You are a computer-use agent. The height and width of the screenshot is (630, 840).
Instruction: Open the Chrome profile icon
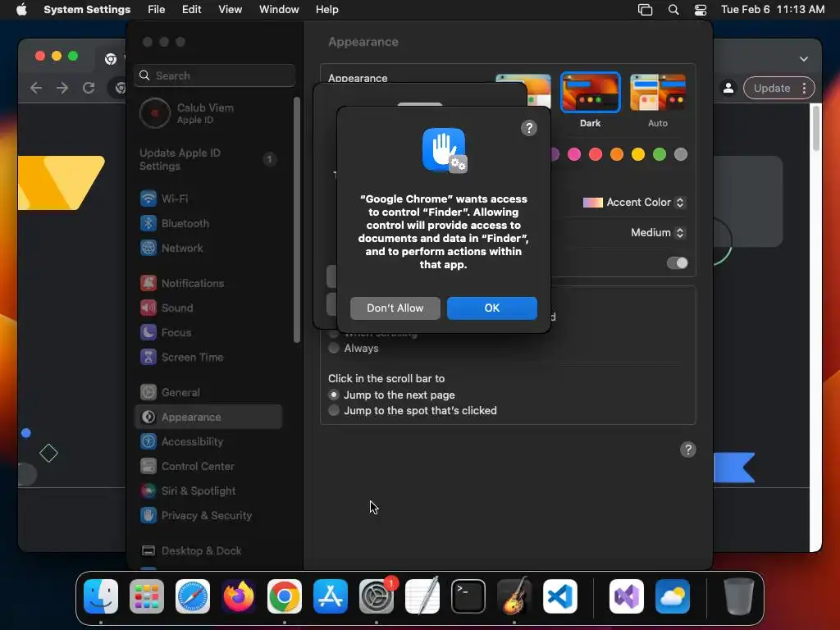pyautogui.click(x=728, y=89)
